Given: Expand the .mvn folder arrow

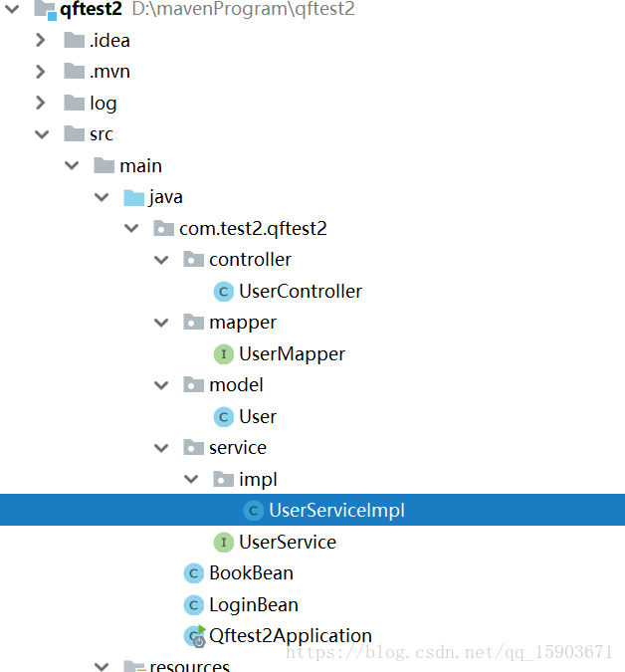Looking at the screenshot, I should click(41, 71).
